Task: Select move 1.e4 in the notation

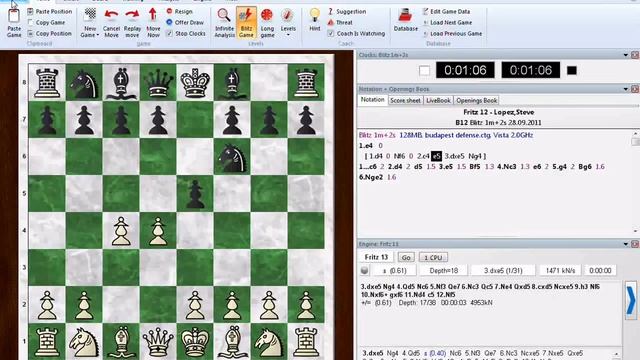Action: coord(366,146)
